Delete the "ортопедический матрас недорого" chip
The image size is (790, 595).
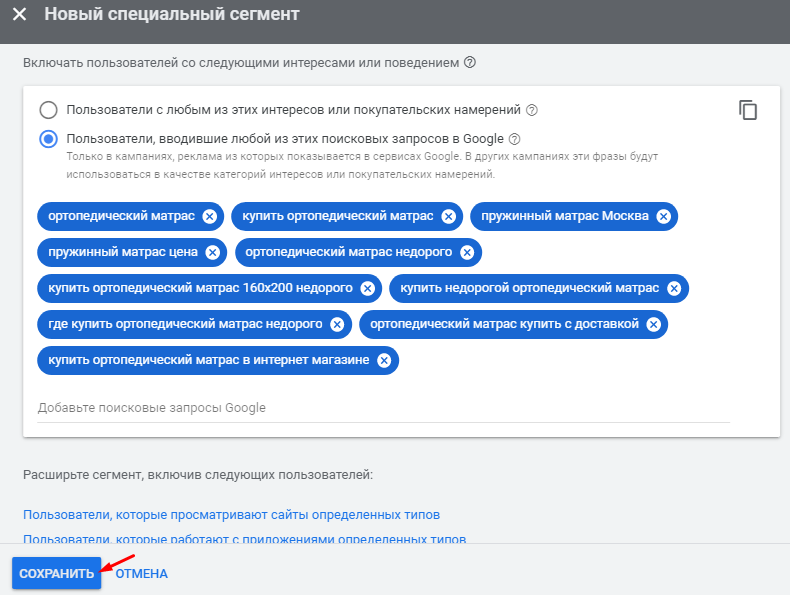(467, 252)
